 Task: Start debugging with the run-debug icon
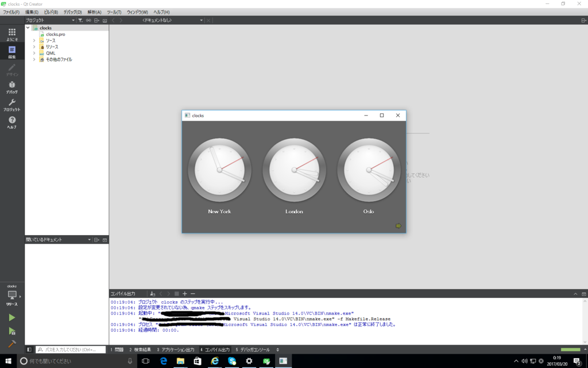click(x=12, y=331)
